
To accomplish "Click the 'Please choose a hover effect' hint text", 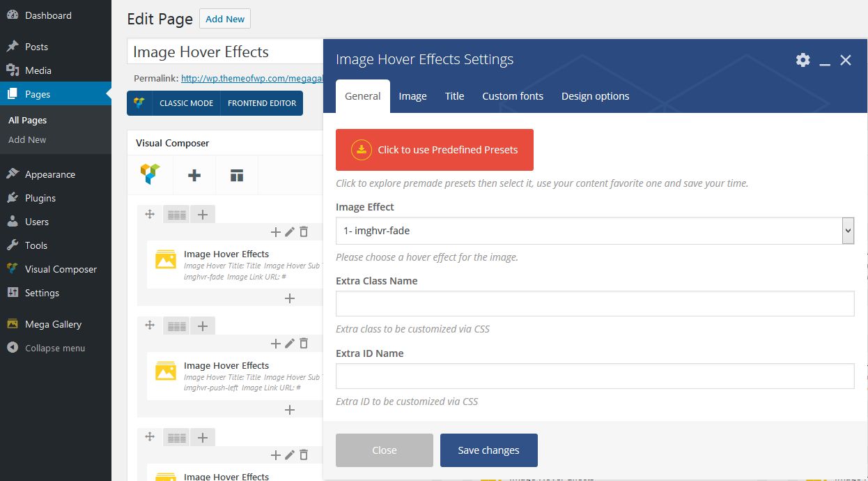I will coord(427,257).
